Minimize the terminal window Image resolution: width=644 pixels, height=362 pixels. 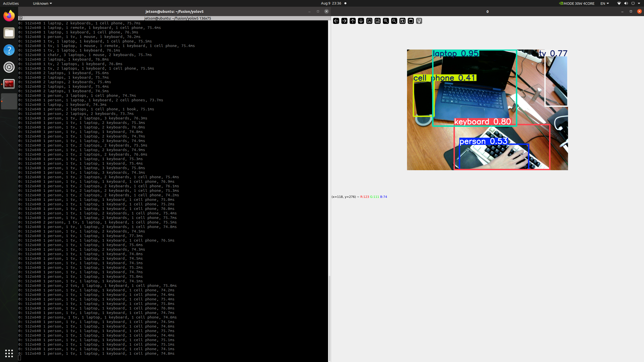point(309,11)
